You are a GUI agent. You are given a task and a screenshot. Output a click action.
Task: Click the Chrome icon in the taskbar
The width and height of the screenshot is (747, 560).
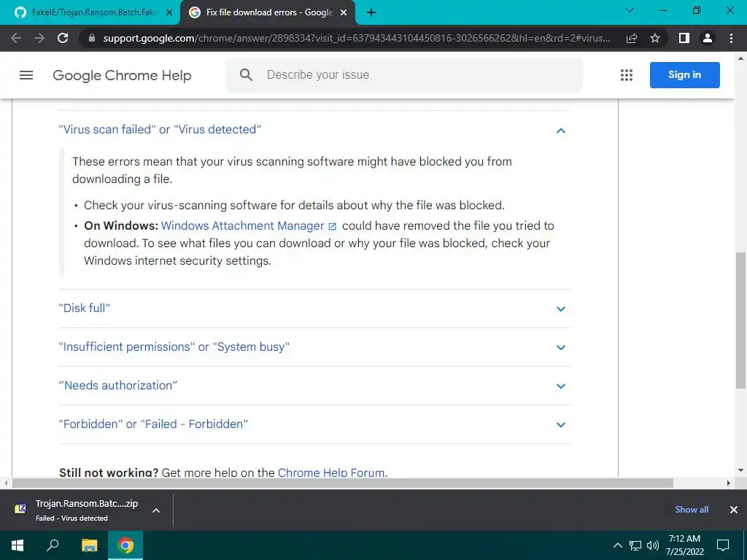coord(125,545)
